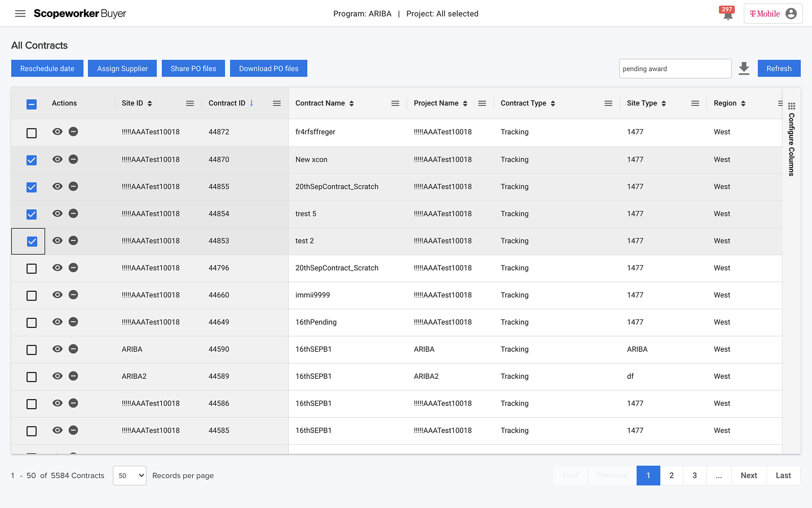
Task: Click the Refresh button
Action: [779, 68]
